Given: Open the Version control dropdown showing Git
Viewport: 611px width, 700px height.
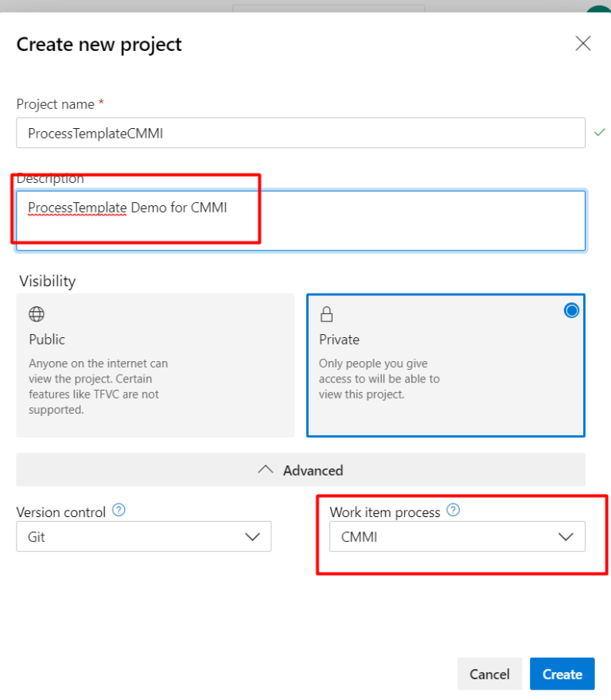Looking at the screenshot, I should click(143, 536).
